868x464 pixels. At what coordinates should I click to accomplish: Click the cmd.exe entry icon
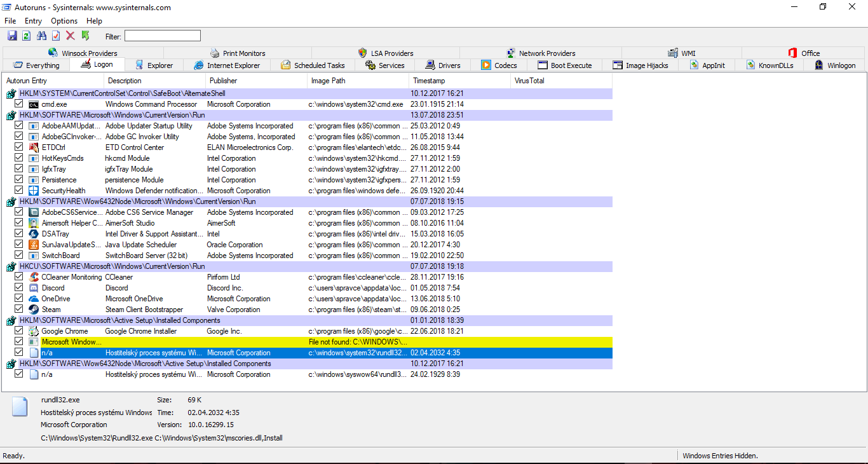[x=34, y=104]
